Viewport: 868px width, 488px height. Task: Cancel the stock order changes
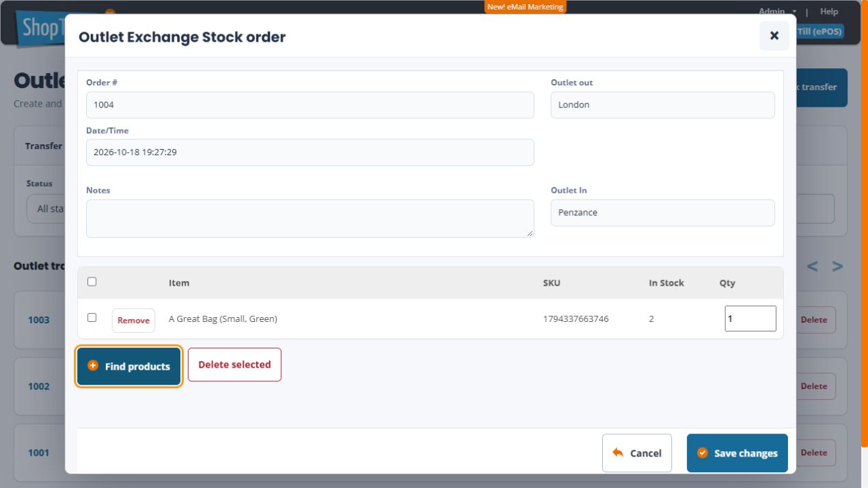[x=637, y=453]
